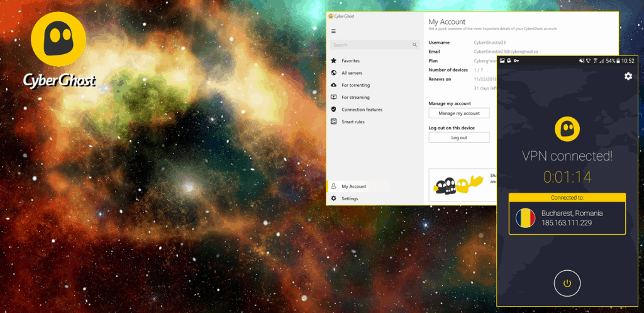Tap the yellow ghost logo in mobile app
This screenshot has height=313, width=644.
567,128
